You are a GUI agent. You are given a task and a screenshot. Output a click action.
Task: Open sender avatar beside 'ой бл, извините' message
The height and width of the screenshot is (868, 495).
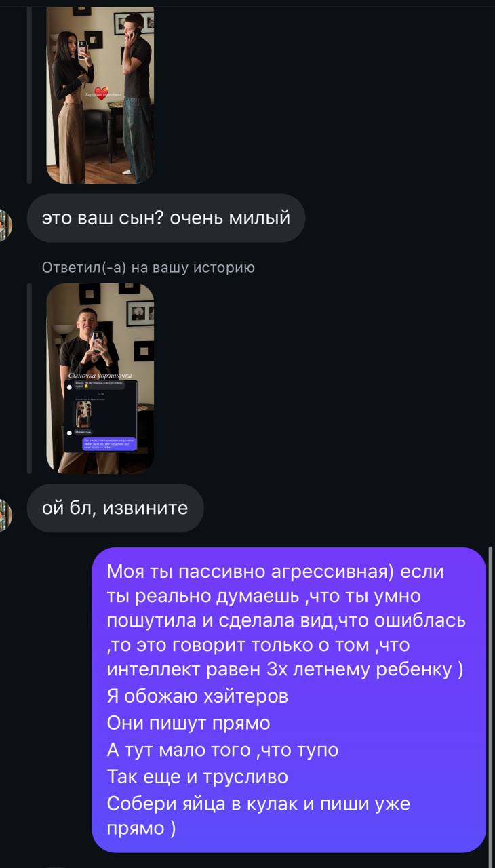6,515
